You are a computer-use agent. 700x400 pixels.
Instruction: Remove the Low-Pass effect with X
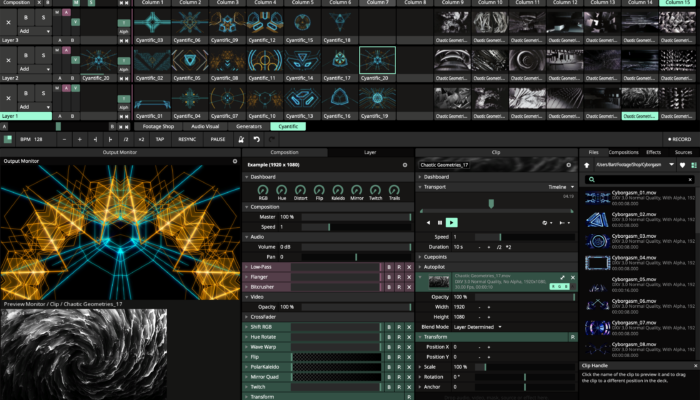(x=409, y=268)
